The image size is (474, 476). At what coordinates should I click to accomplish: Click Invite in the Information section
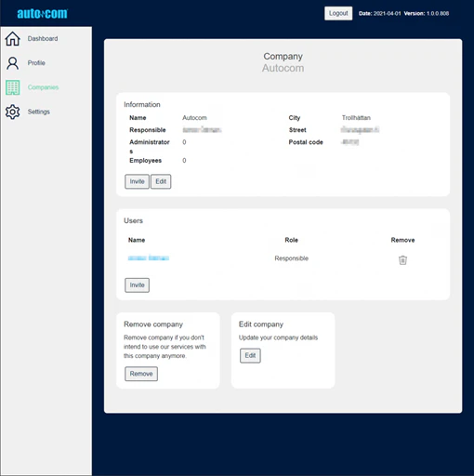[137, 181]
